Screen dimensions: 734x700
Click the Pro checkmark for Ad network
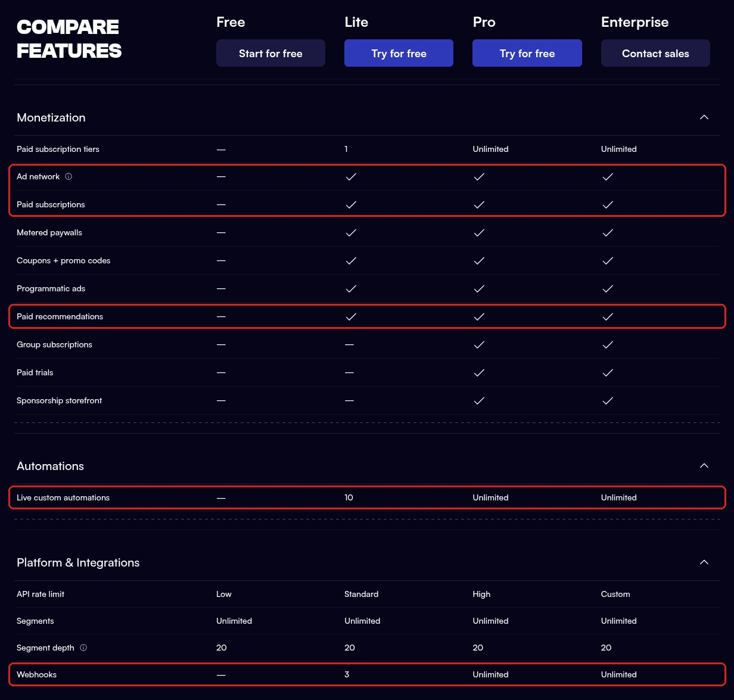[x=479, y=177]
